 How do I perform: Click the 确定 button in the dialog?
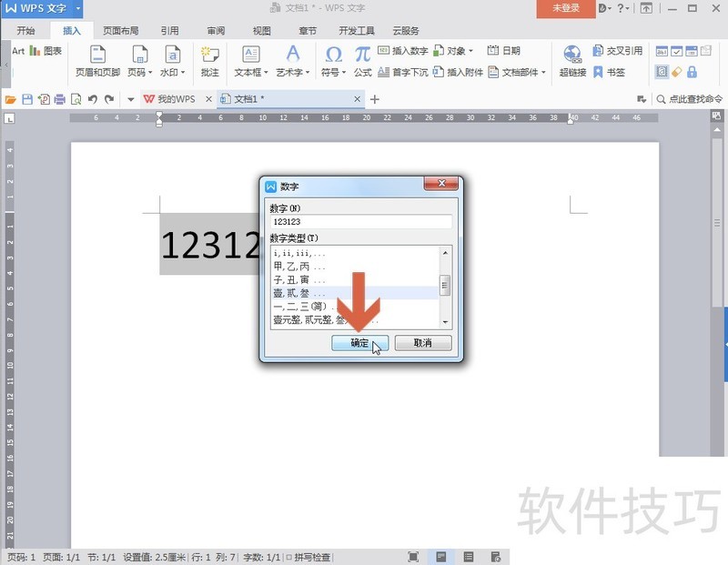click(x=359, y=343)
